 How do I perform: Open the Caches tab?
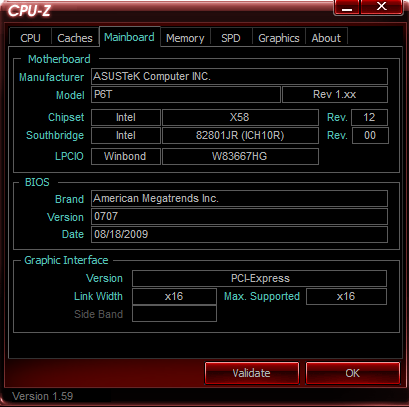click(75, 38)
